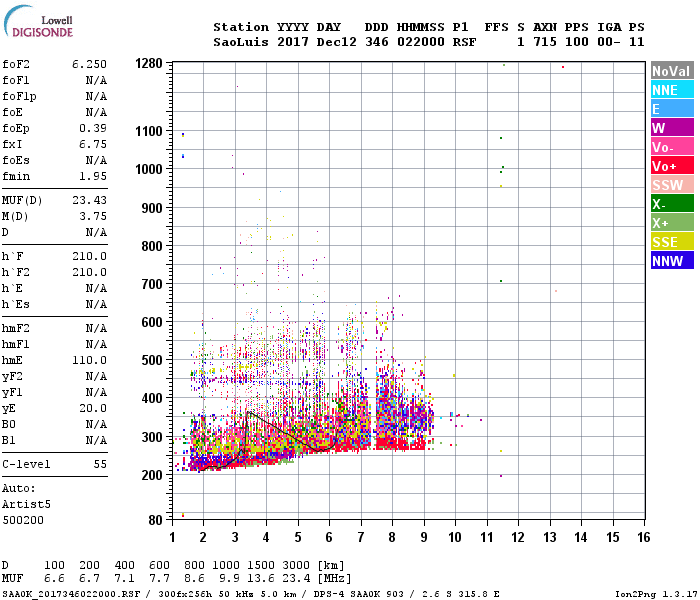Click the yE value 20.0
Image resolution: width=700 pixels, height=600 pixels.
[93, 408]
